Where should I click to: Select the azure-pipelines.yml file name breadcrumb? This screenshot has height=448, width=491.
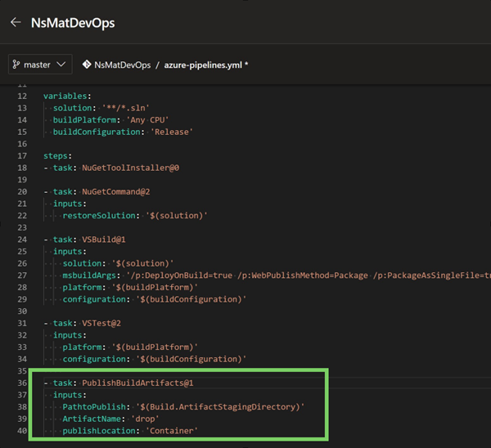tap(203, 65)
